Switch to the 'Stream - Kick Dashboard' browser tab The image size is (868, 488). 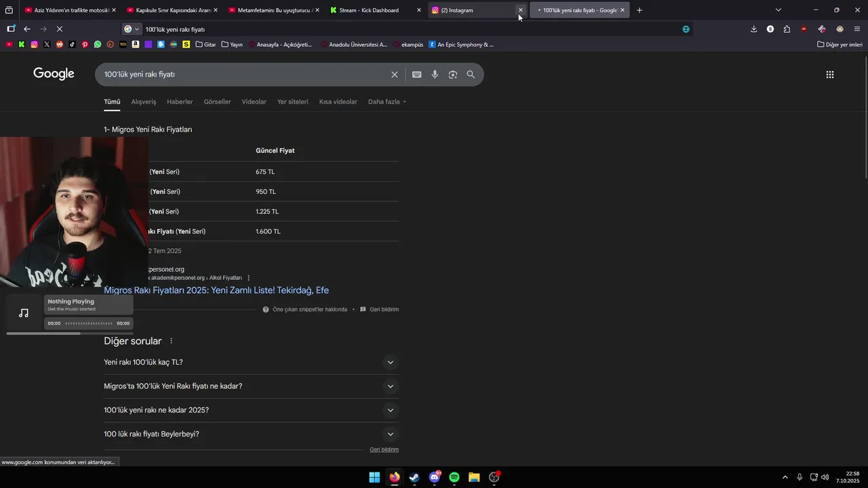[375, 10]
